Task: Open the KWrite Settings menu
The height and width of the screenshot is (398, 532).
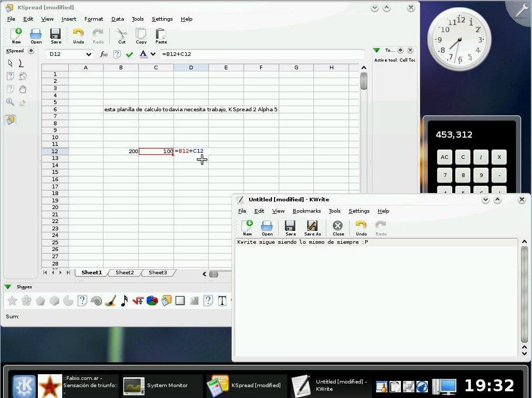Action: point(359,211)
